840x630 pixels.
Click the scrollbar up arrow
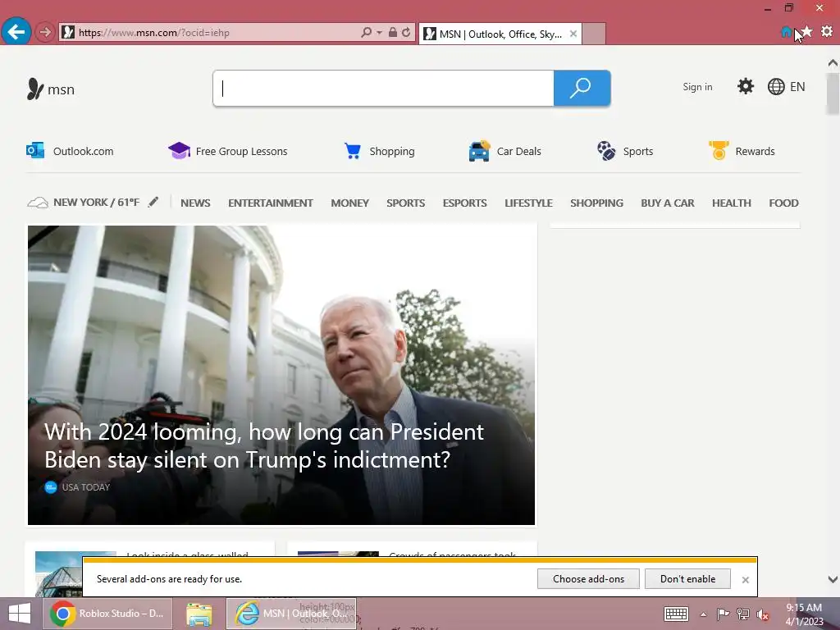833,63
